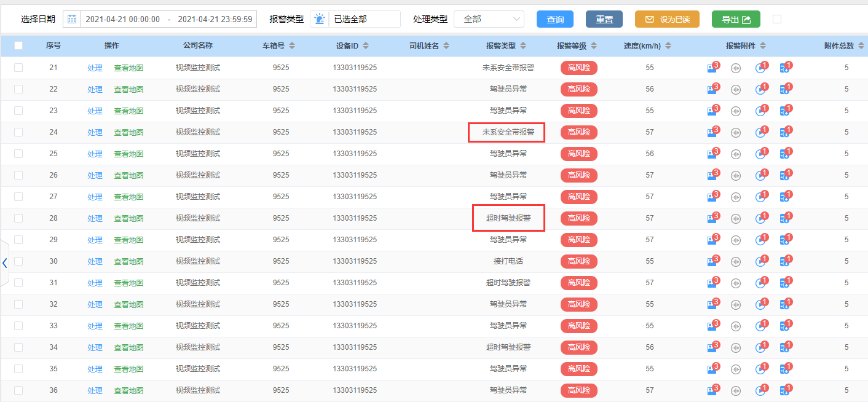Check the checkbox beside the 导出 button
Viewport: 868px width, 402px height.
776,19
